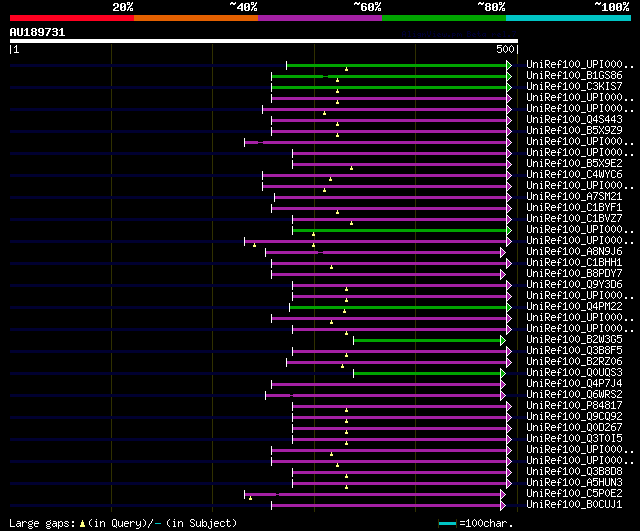Viewport: 640px width, 531px height.
Task: Select hit label UniRef100_B2W3G5
Action: (574, 340)
